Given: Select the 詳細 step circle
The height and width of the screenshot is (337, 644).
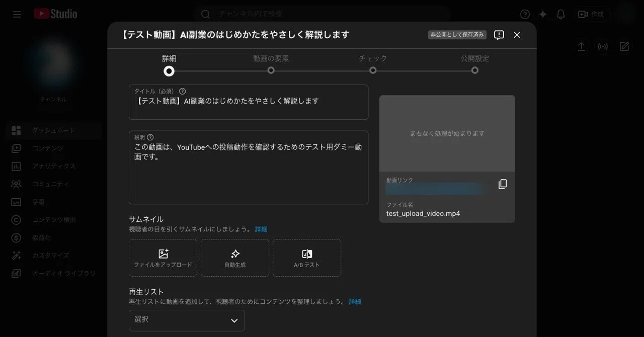Looking at the screenshot, I should [169, 71].
